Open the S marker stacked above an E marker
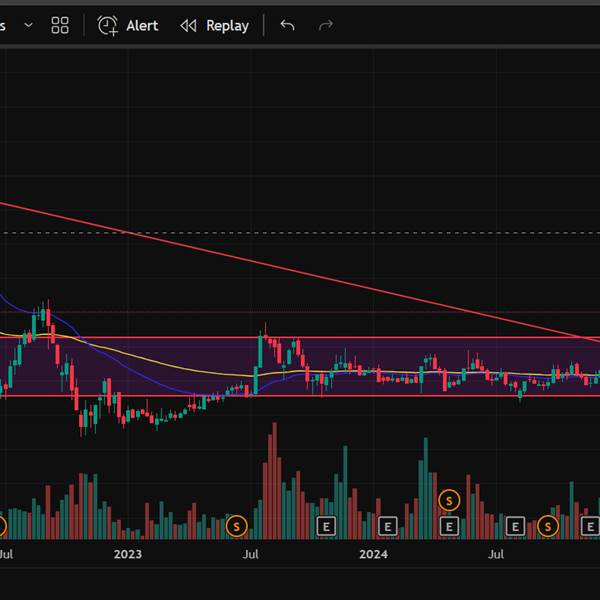 449,500
